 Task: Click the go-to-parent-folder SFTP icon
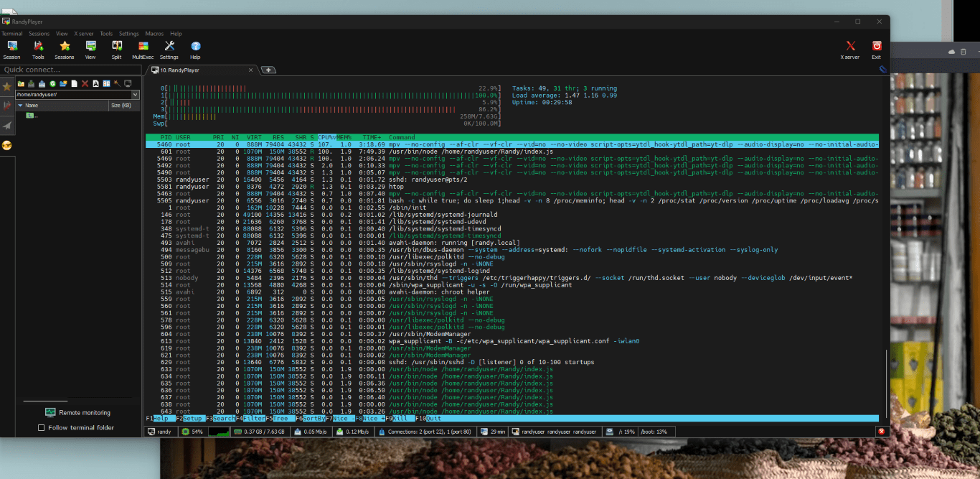tap(21, 83)
